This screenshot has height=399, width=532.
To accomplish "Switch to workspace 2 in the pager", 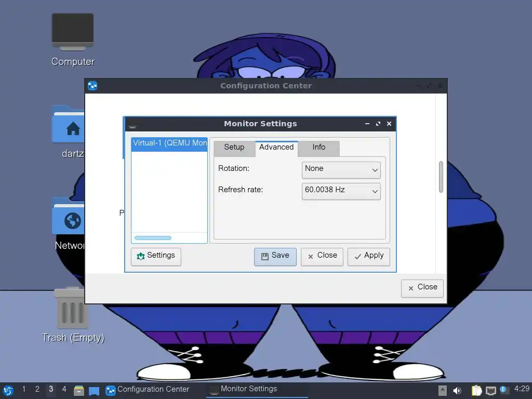I will click(x=37, y=389).
